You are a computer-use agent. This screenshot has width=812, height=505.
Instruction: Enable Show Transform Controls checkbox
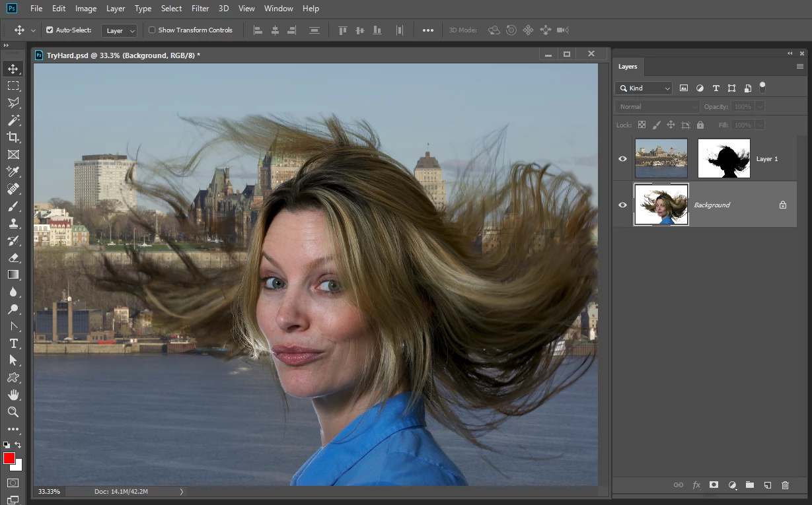point(152,30)
